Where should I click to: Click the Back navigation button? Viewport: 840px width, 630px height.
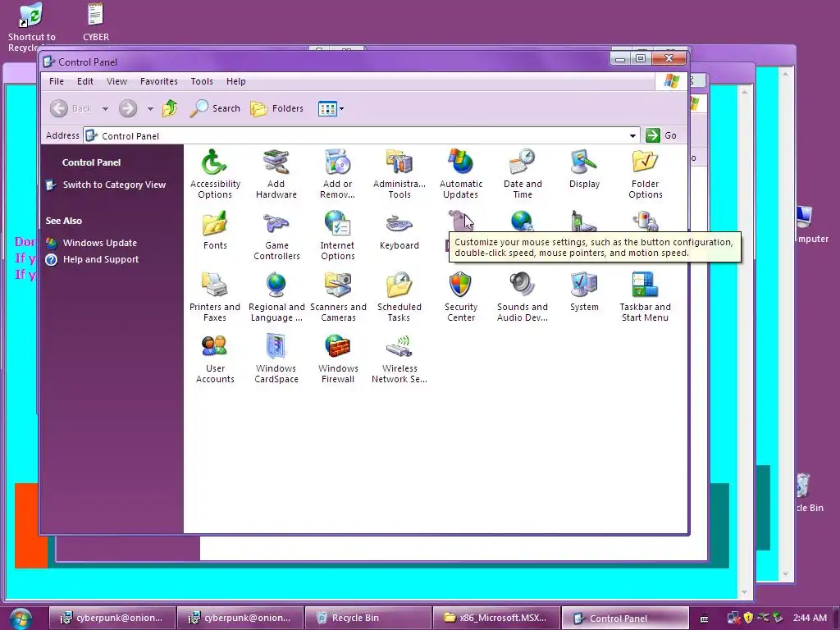[72, 108]
